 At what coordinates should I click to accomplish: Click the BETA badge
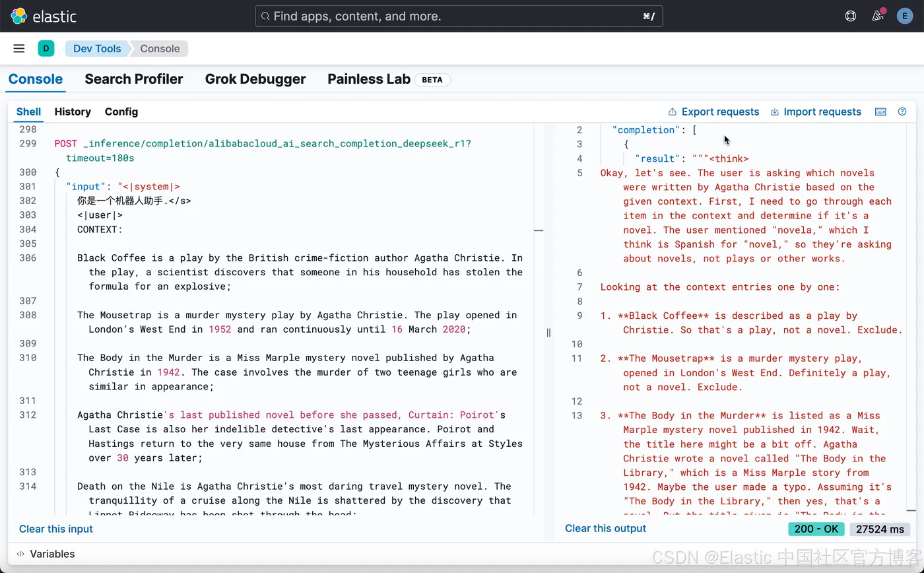coord(432,80)
